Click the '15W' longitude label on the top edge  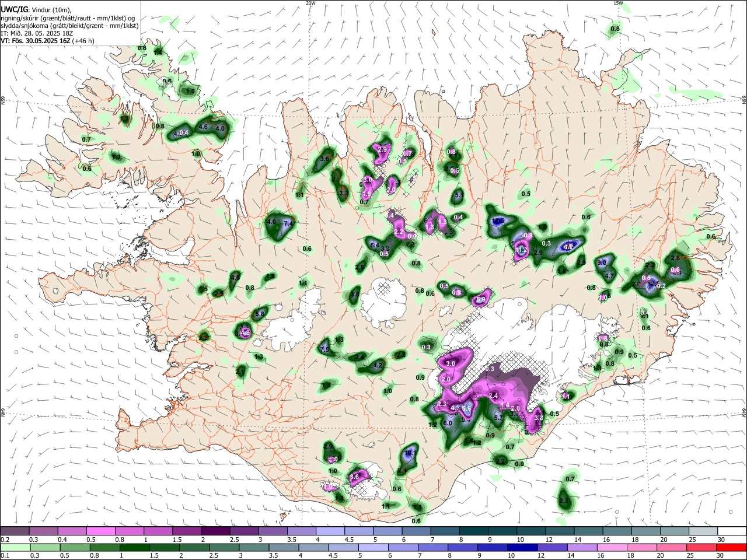(618, 3)
